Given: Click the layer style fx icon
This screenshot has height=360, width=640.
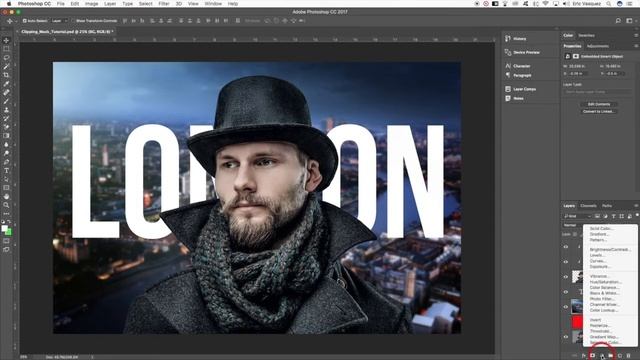Looking at the screenshot, I should pyautogui.click(x=584, y=356).
